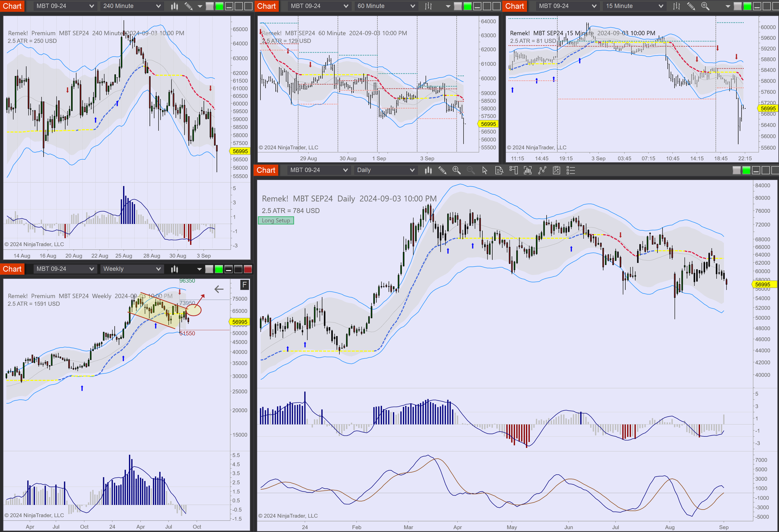Open 60 Minute interval dropdown
Screen dimensions: 779x532
386,6
